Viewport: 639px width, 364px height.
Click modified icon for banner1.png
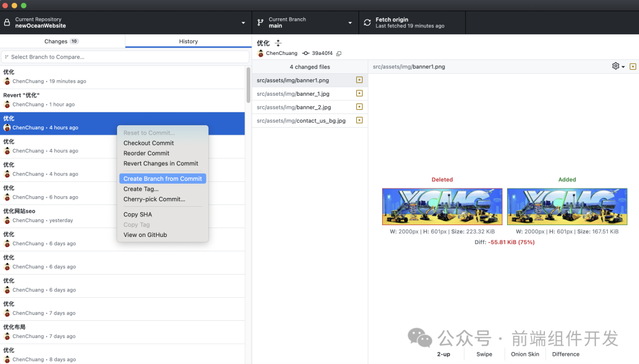[x=360, y=80]
